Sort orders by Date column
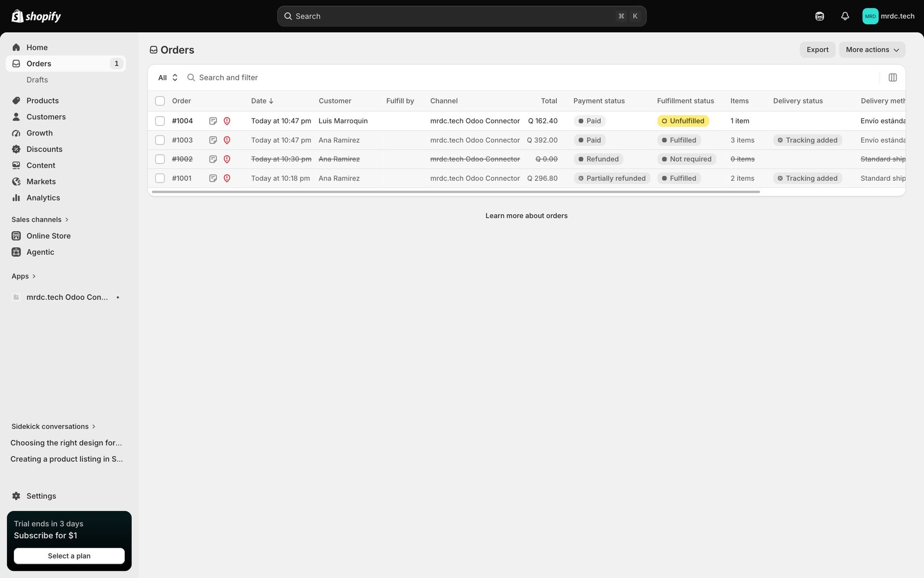Screen dimensions: 924x578 click(x=262, y=101)
